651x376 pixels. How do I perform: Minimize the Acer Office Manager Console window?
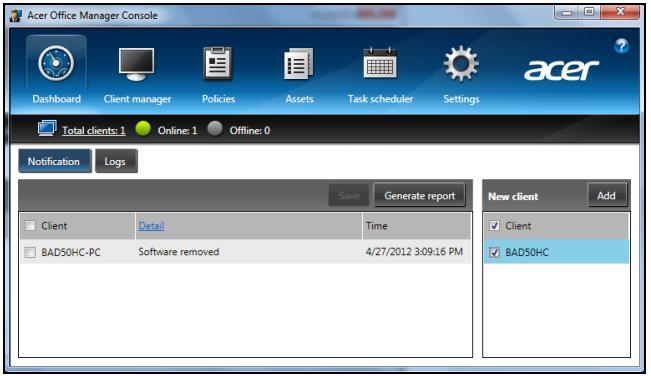click(567, 12)
